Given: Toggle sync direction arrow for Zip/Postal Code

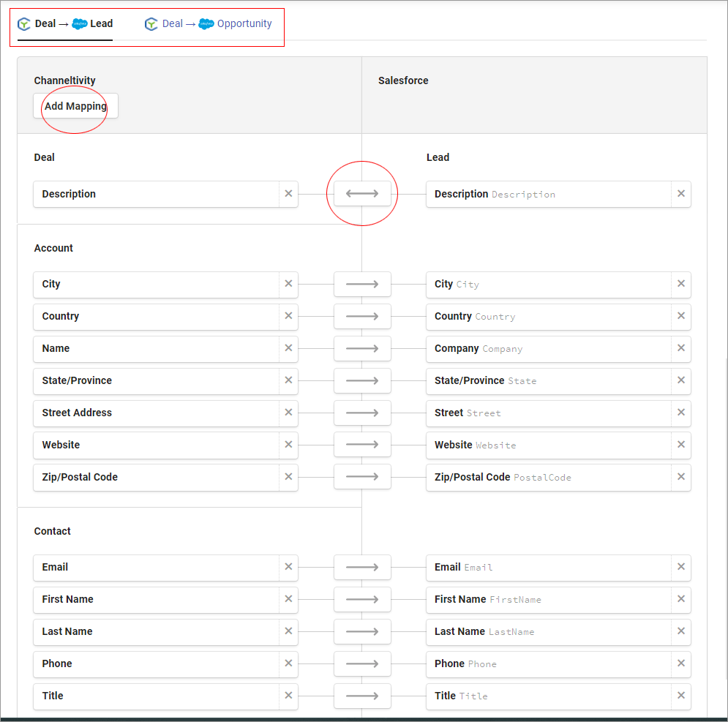Looking at the screenshot, I should [362, 477].
